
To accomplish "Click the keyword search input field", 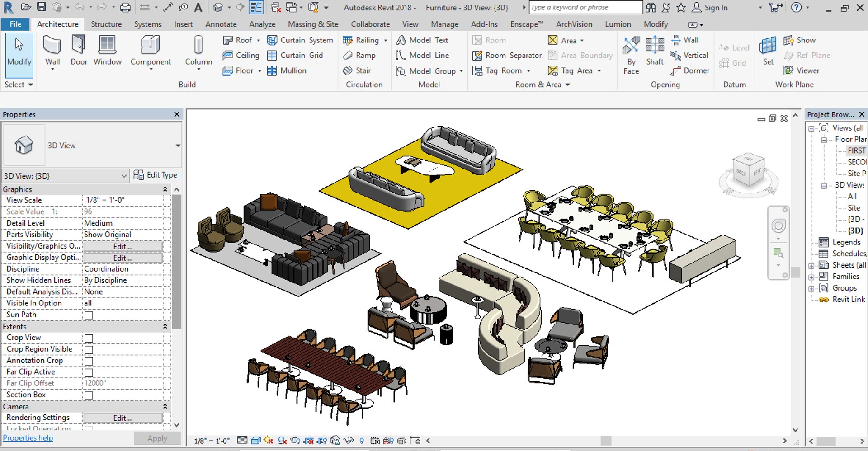I will 585,7.
